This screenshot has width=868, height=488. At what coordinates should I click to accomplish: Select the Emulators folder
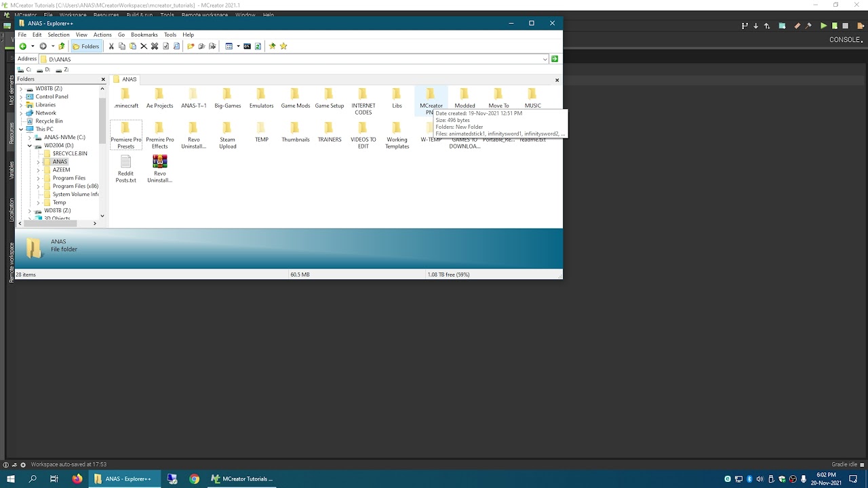pyautogui.click(x=261, y=98)
